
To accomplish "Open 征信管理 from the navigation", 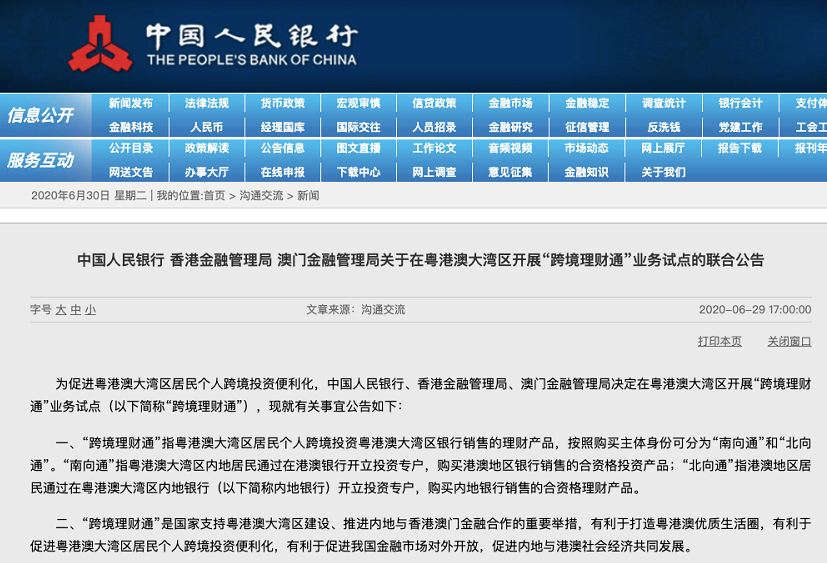I will click(x=587, y=127).
